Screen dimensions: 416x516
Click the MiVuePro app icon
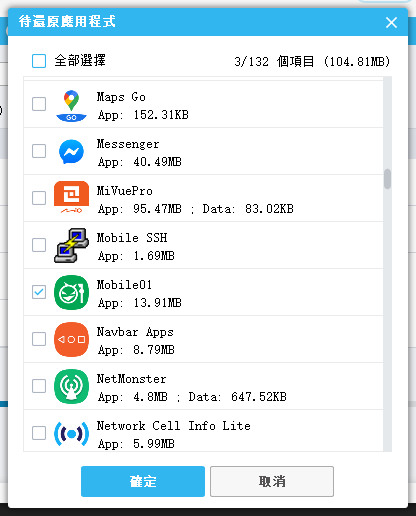coord(71,197)
